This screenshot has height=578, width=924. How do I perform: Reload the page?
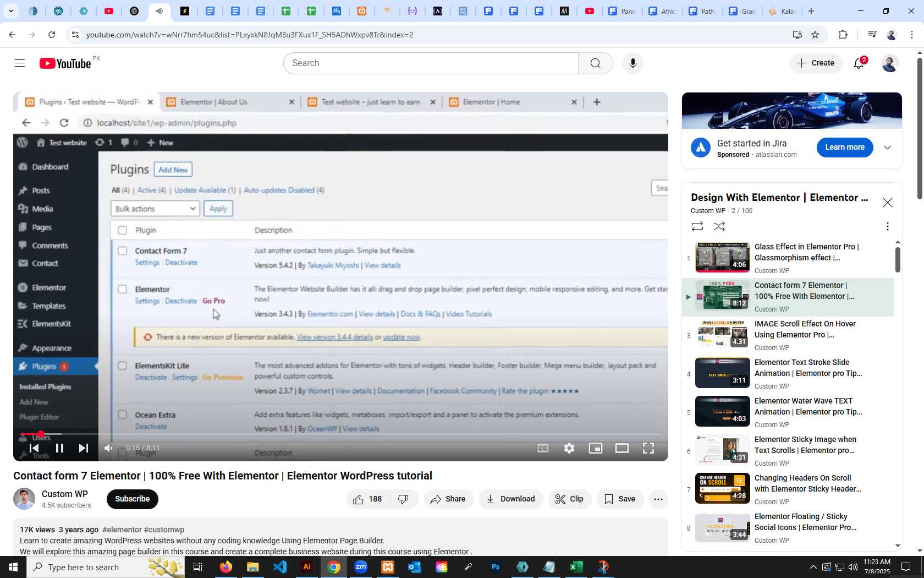click(x=52, y=35)
